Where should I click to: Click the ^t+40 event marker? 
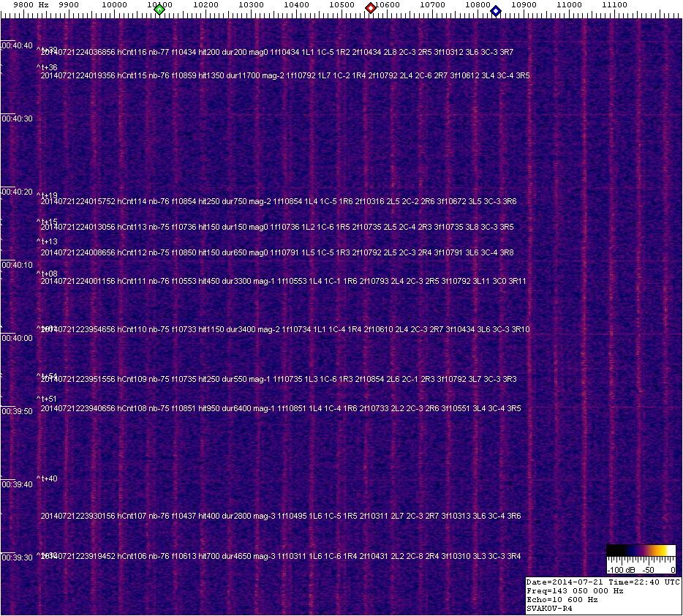[48, 478]
